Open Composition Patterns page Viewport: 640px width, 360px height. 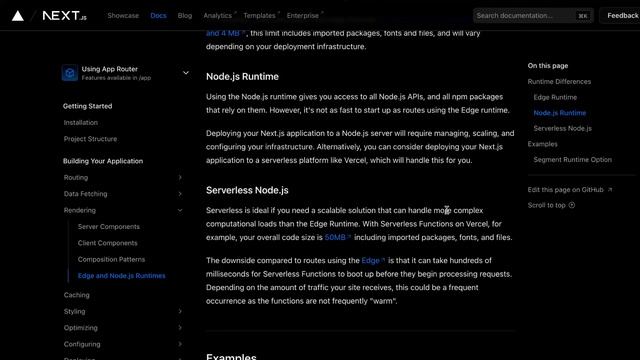coord(111,259)
